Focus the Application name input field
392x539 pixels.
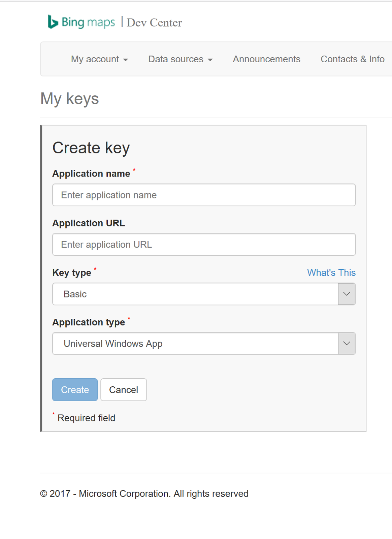click(x=204, y=195)
